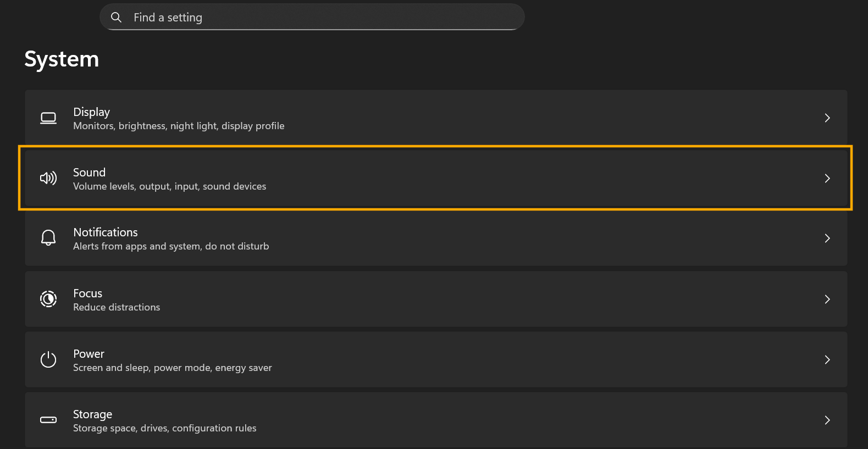The image size is (868, 449).
Task: Click the search magnifier icon
Action: point(116,17)
